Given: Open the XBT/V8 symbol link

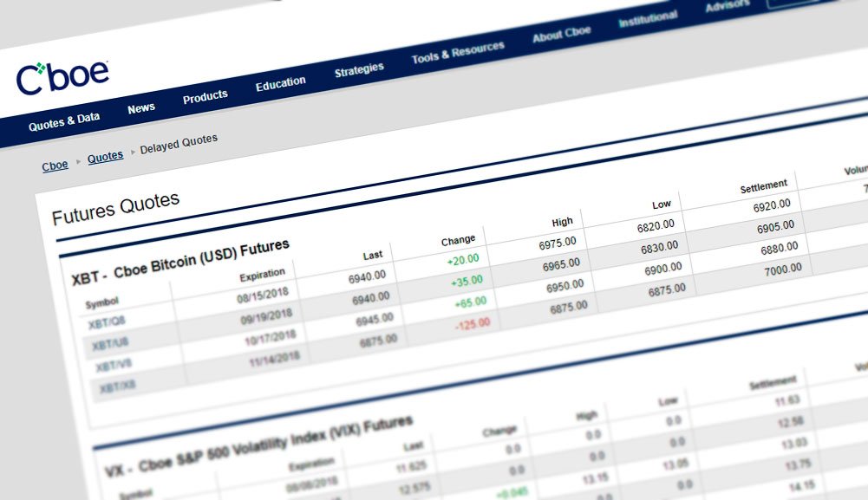Looking at the screenshot, I should click(x=114, y=365).
